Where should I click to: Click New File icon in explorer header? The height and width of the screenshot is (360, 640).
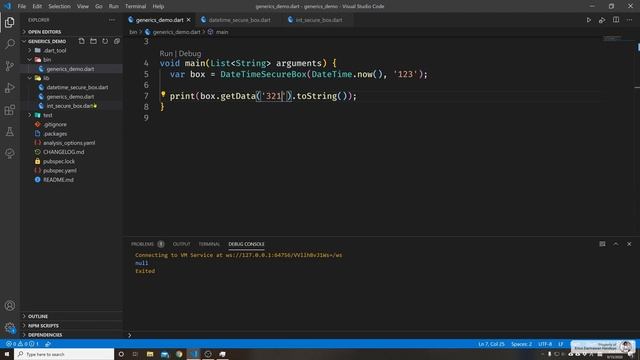[x=82, y=41]
